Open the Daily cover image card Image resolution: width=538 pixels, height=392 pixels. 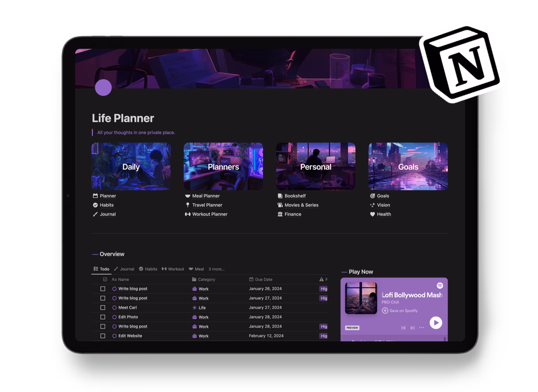[x=131, y=166]
